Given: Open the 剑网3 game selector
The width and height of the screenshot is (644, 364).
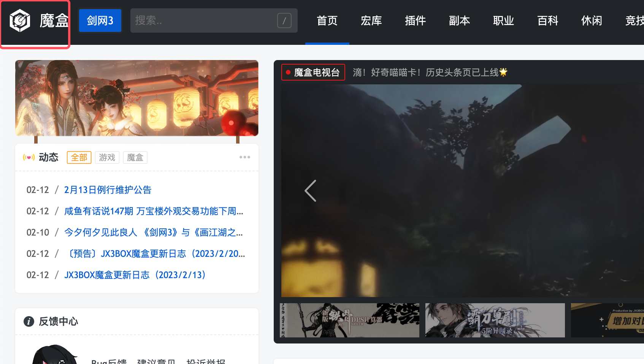Looking at the screenshot, I should click(x=100, y=21).
